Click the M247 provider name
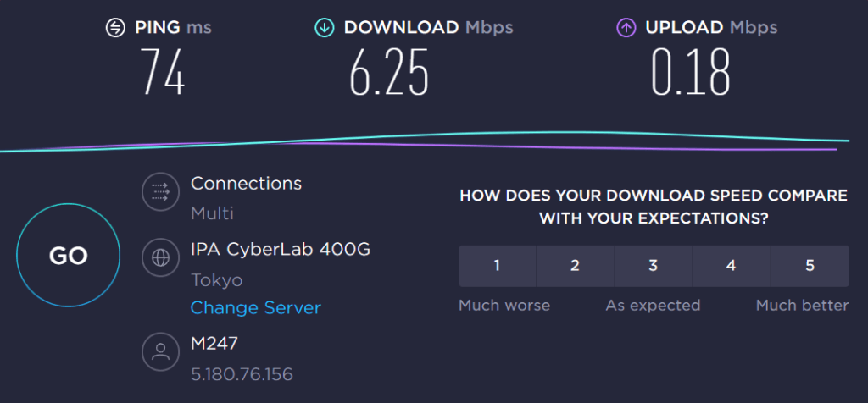868x403 pixels. (214, 344)
